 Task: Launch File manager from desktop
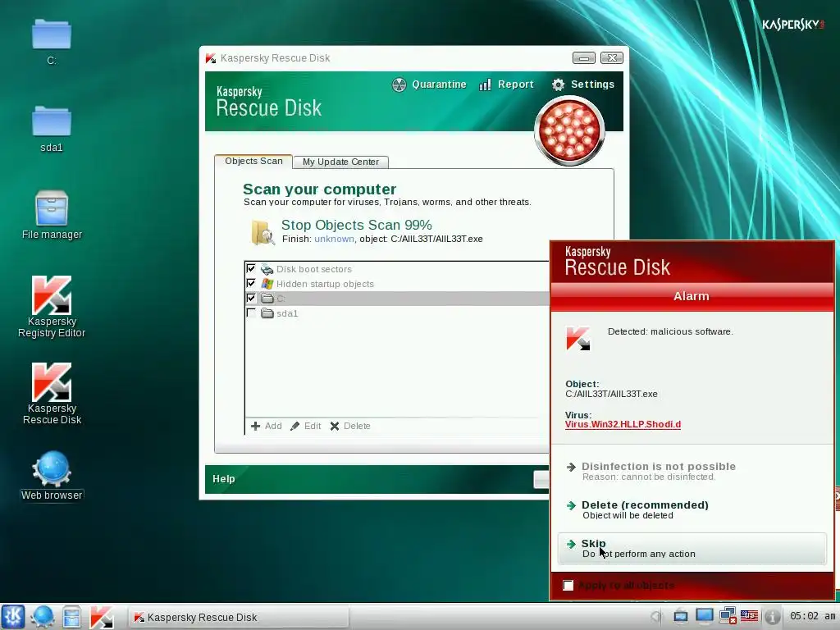click(52, 215)
